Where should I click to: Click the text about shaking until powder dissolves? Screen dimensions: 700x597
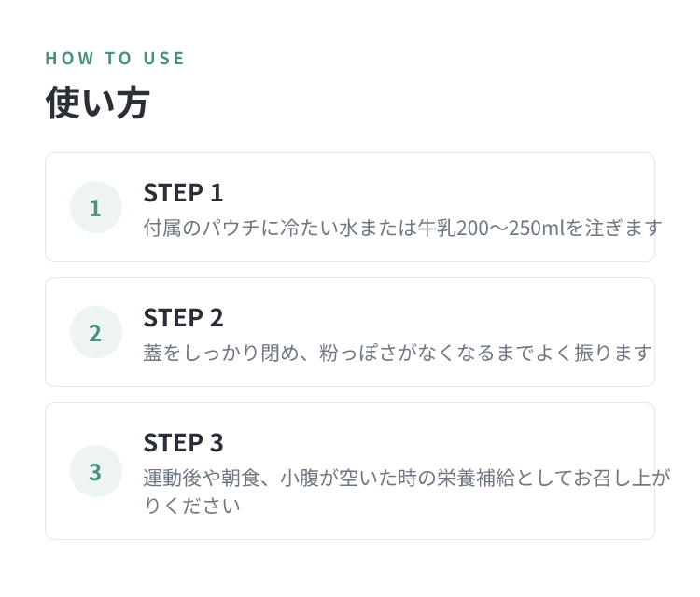pos(398,353)
